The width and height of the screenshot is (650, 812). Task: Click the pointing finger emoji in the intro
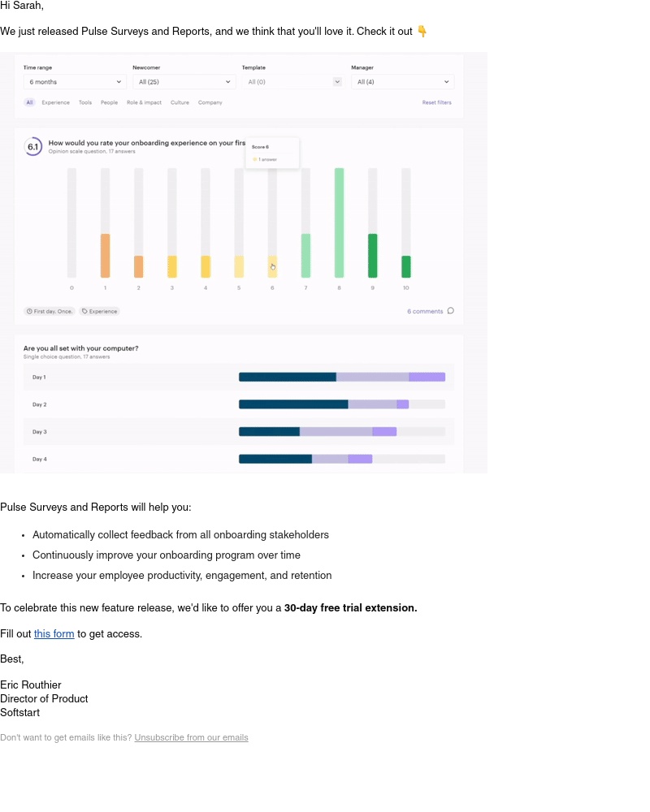422,32
